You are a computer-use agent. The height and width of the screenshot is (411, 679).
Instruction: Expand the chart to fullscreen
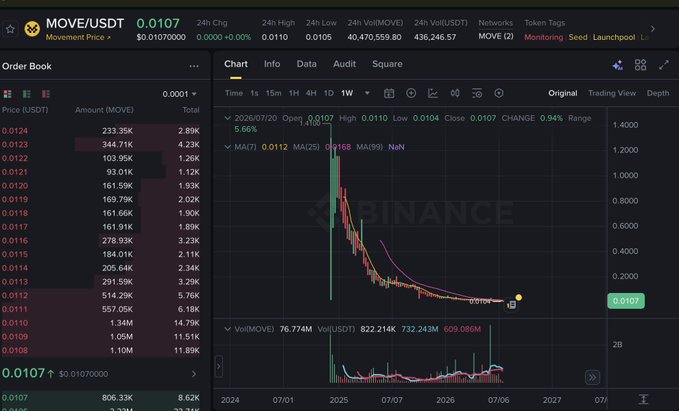pos(664,65)
